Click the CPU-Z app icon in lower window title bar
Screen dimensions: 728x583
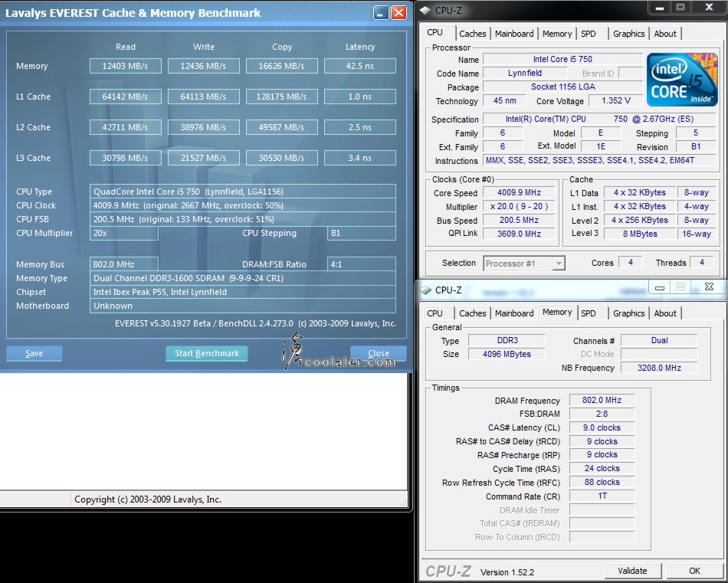pyautogui.click(x=425, y=290)
